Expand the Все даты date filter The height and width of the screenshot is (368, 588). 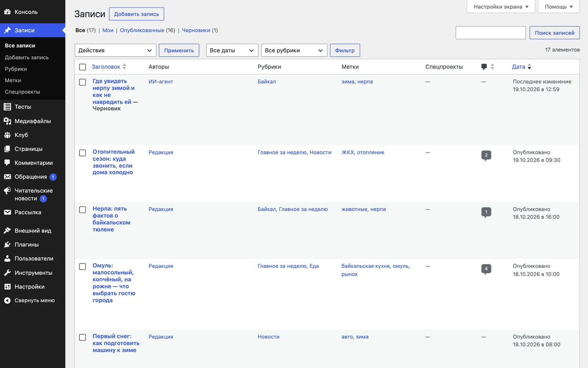coord(232,50)
